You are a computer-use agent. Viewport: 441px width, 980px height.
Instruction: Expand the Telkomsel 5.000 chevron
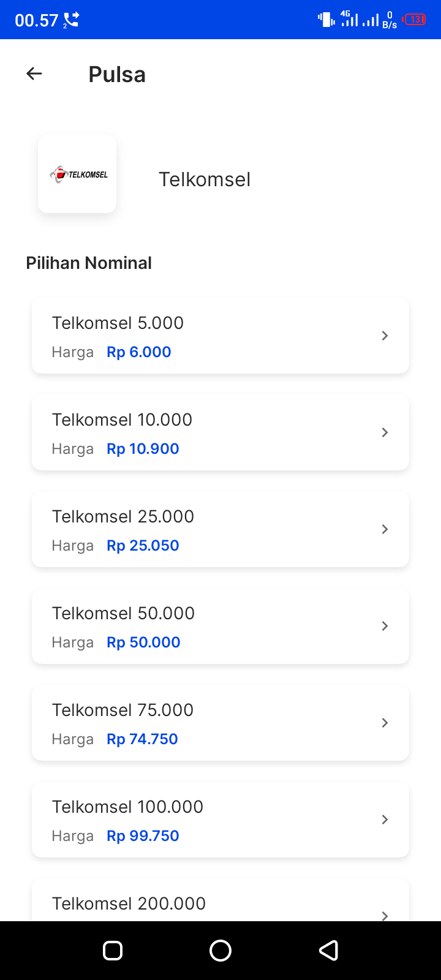(x=385, y=336)
